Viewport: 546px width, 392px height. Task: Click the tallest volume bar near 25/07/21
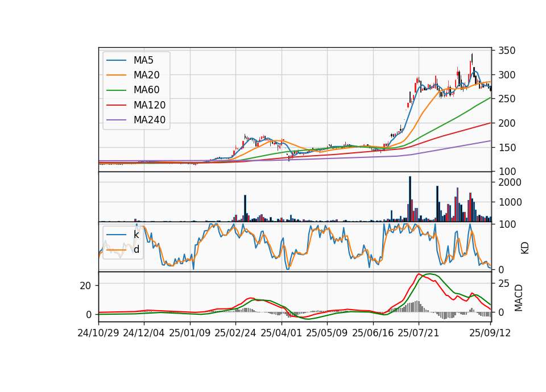(x=410, y=199)
